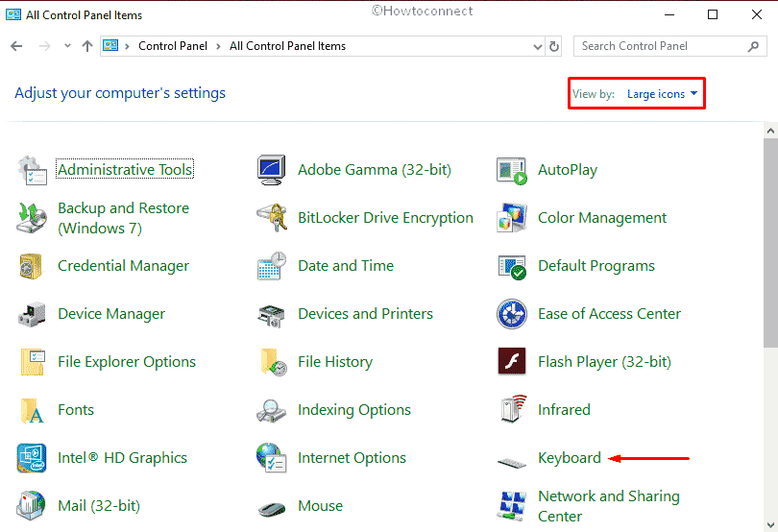Open the Credential Manager safe icon
The width and height of the screenshot is (778, 532).
pos(32,266)
